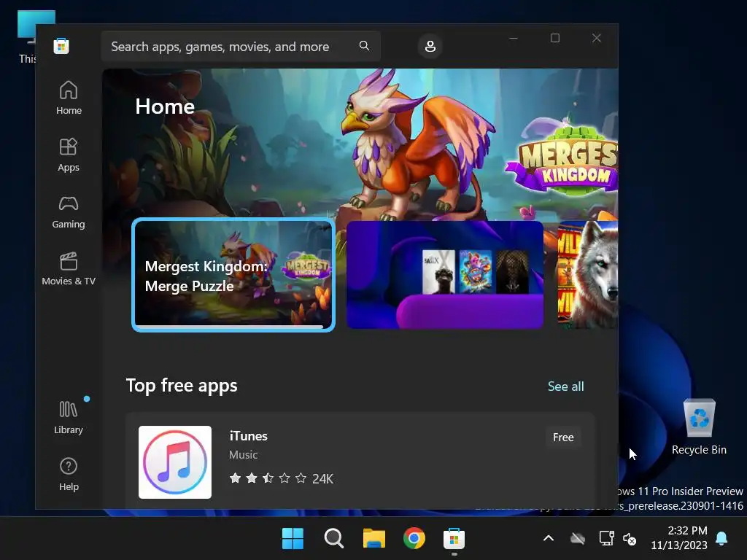Expand the hidden system tray icons
Viewport: 747px width, 560px height.
549,539
